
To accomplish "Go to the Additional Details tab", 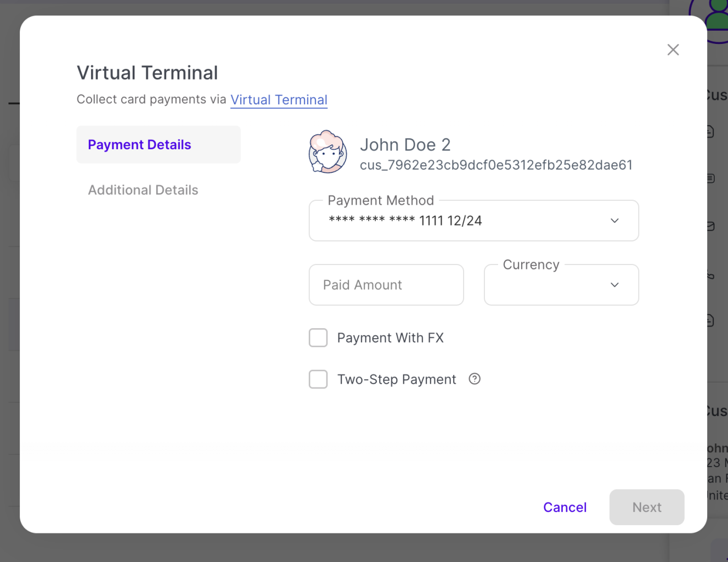I will [143, 190].
